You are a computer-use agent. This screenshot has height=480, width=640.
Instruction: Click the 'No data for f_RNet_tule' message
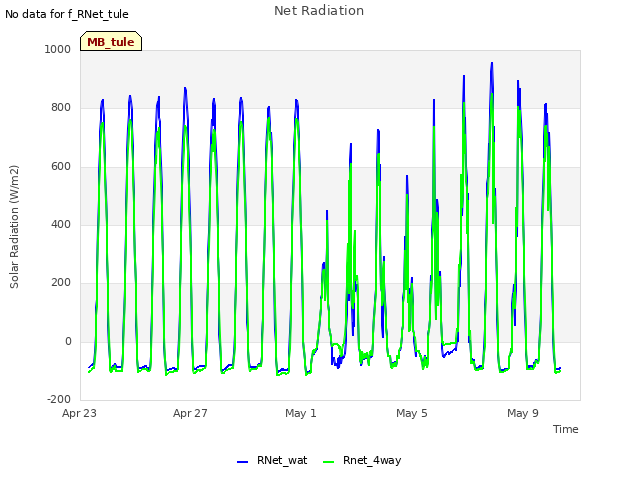click(x=67, y=14)
